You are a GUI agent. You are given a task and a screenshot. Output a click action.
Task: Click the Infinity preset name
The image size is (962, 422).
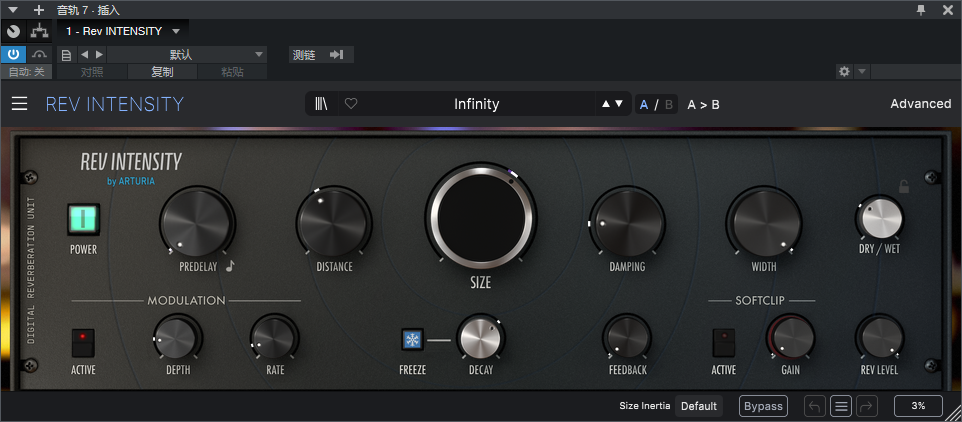(x=476, y=104)
